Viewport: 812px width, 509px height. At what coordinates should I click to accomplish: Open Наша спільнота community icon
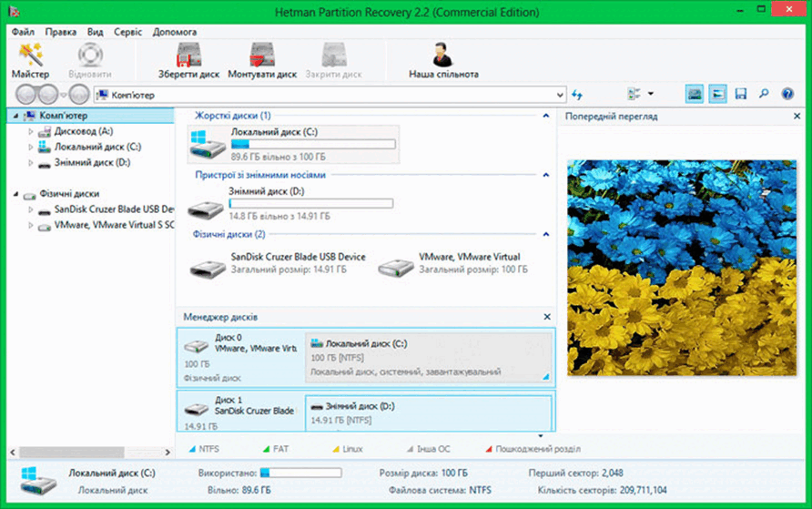point(443,61)
